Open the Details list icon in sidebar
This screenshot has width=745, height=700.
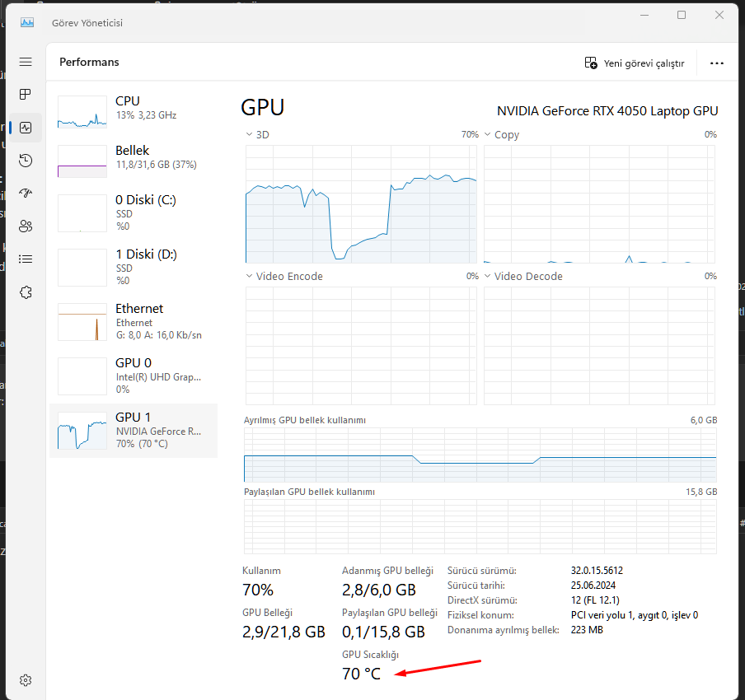[26, 259]
